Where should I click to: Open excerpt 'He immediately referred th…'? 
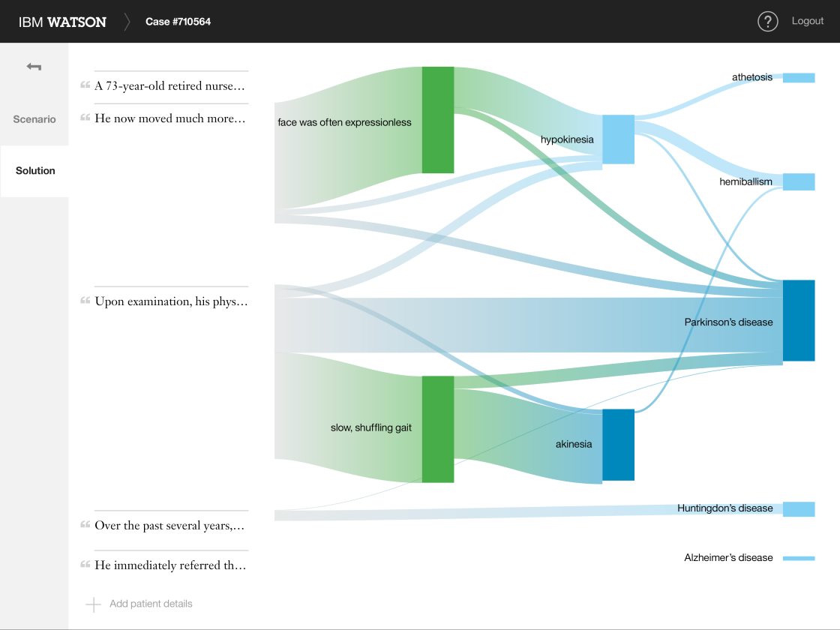coord(170,565)
